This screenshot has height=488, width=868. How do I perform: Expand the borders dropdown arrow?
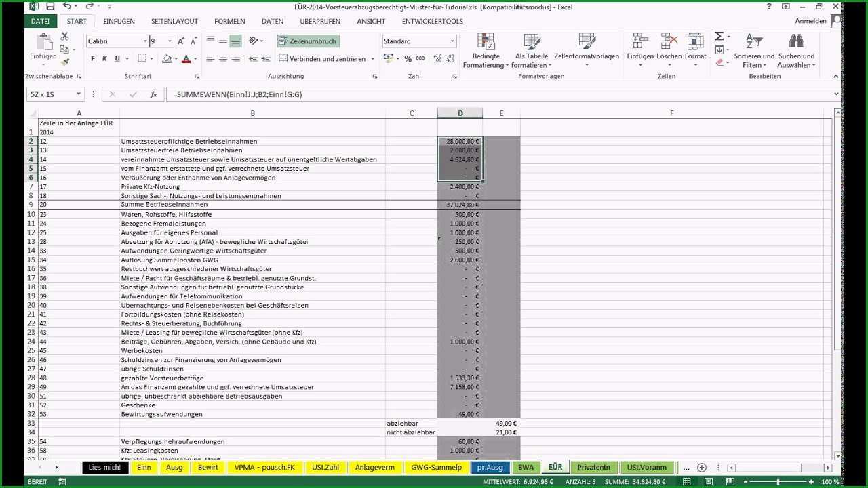coord(153,59)
